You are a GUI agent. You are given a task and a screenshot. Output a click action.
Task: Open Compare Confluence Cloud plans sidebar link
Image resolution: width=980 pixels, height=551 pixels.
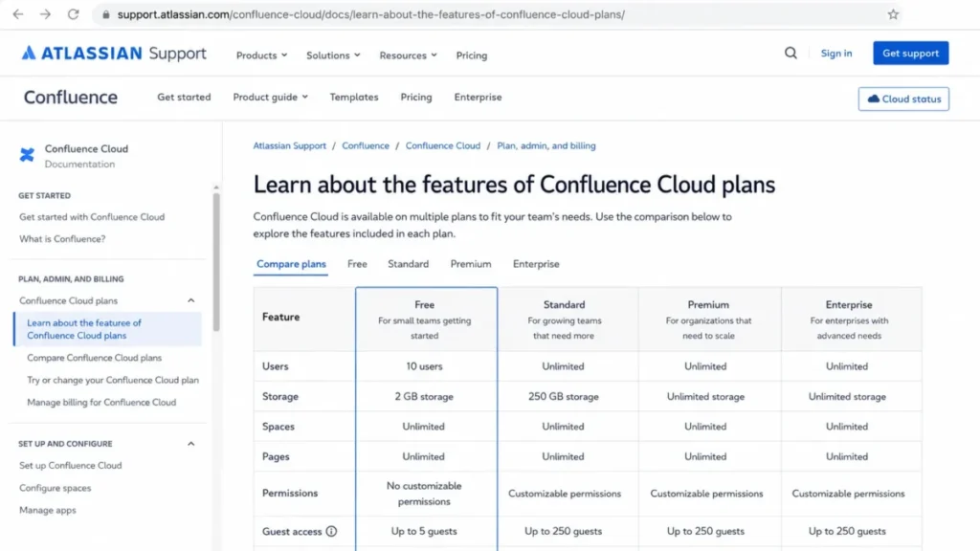click(94, 358)
